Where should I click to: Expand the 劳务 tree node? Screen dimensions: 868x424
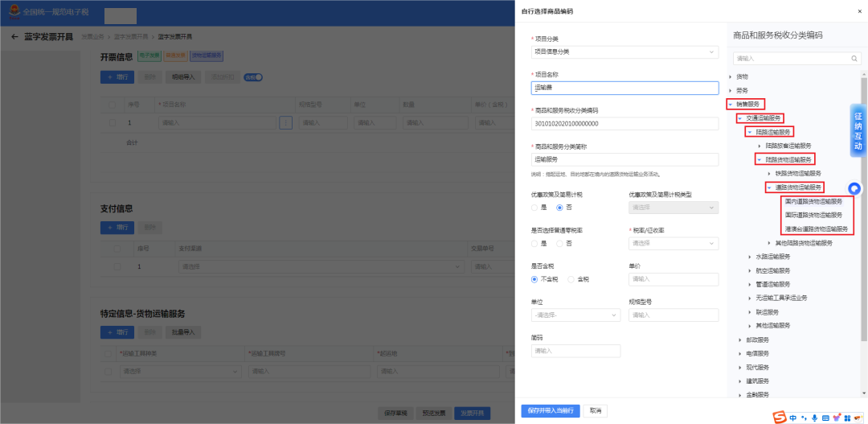(x=731, y=90)
